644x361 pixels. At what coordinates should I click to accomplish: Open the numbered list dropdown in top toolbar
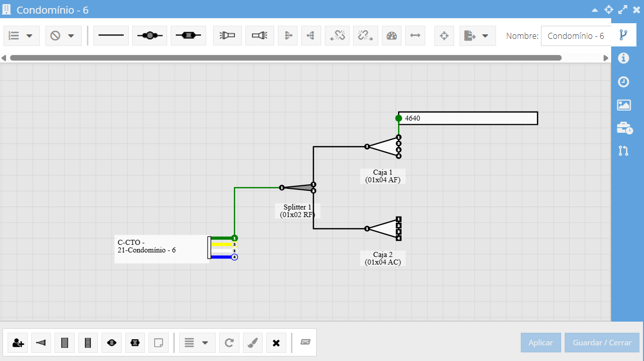tap(21, 36)
